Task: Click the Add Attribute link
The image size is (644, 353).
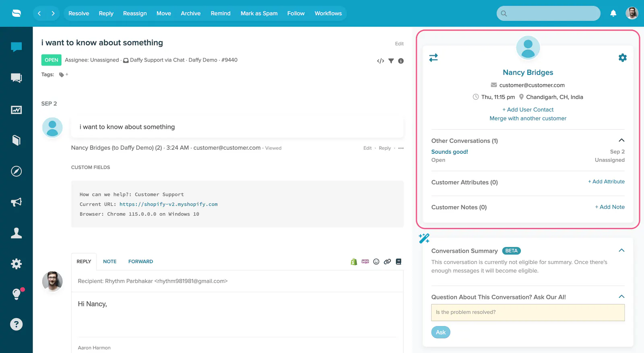Action: click(606, 182)
